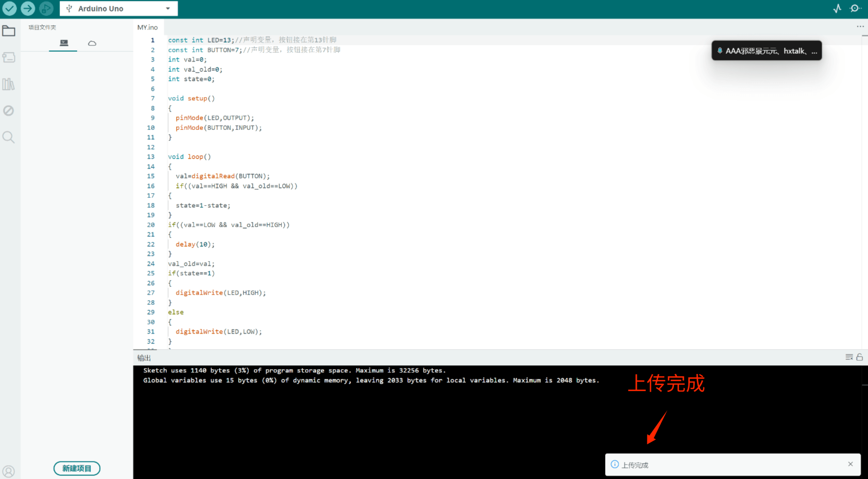Dismiss the 上传完成 notification

click(x=850, y=464)
